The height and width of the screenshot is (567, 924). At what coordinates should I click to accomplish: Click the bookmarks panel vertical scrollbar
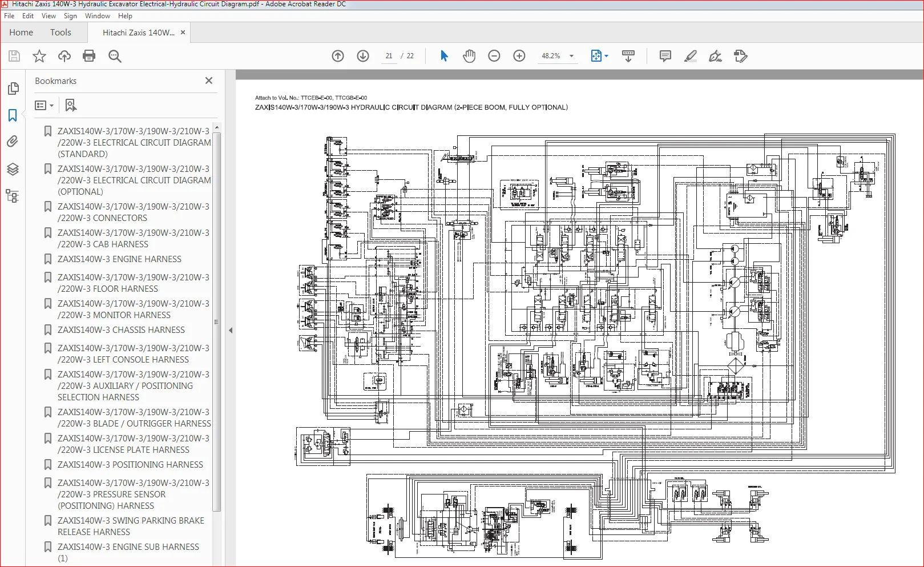click(x=216, y=321)
